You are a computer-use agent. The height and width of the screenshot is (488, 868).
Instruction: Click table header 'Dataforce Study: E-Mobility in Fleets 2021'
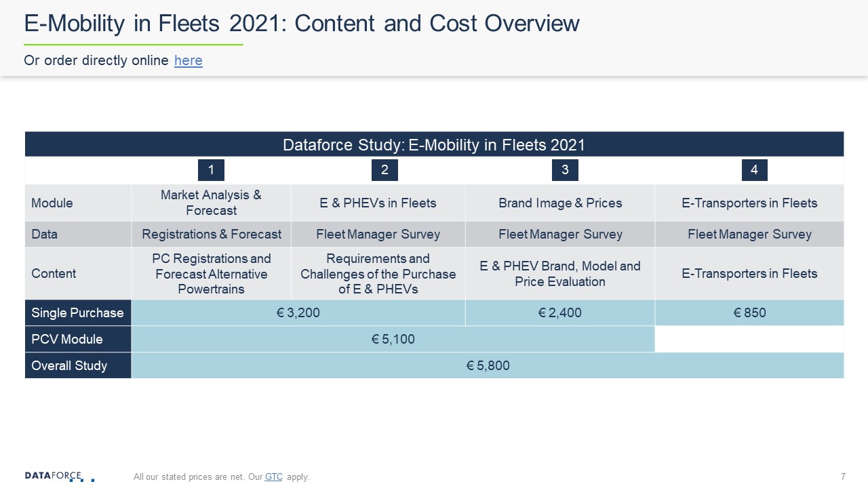point(434,144)
